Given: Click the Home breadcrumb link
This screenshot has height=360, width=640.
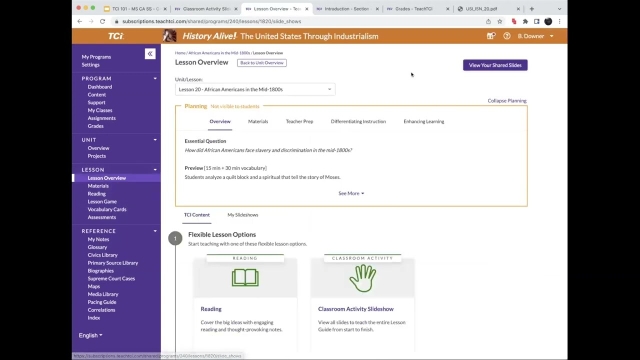Looking at the screenshot, I should (x=180, y=53).
